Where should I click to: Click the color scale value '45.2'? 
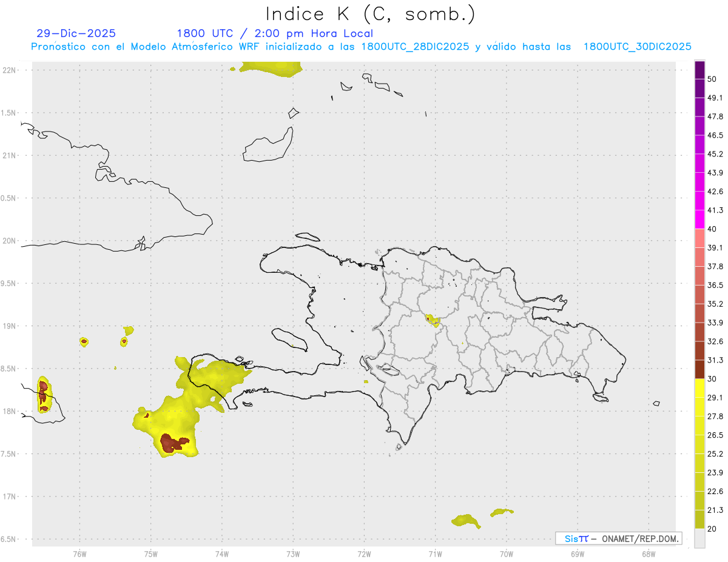point(715,154)
